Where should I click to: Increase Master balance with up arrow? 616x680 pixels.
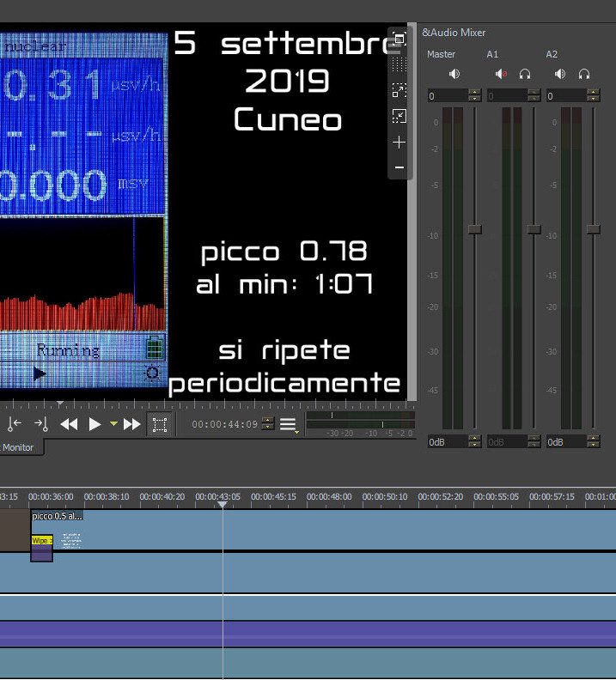coord(475,93)
